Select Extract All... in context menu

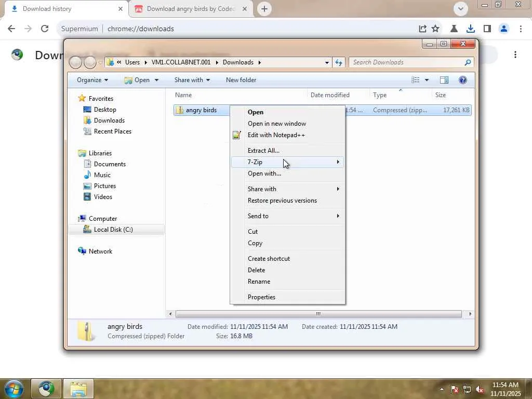coord(288,151)
